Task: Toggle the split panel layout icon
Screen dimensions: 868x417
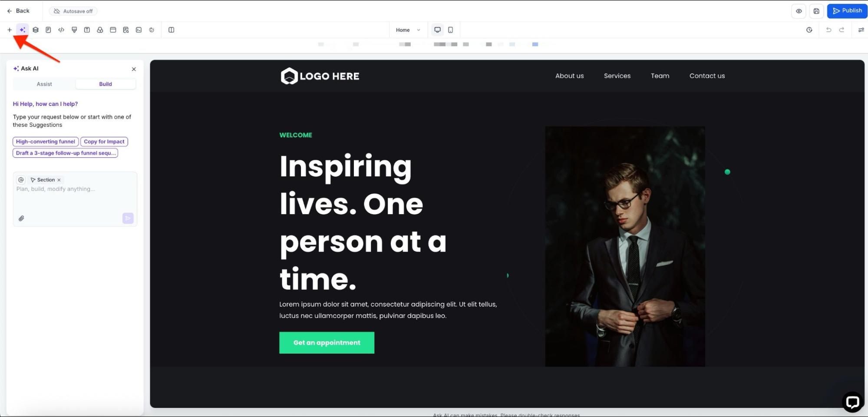Action: pyautogui.click(x=171, y=30)
